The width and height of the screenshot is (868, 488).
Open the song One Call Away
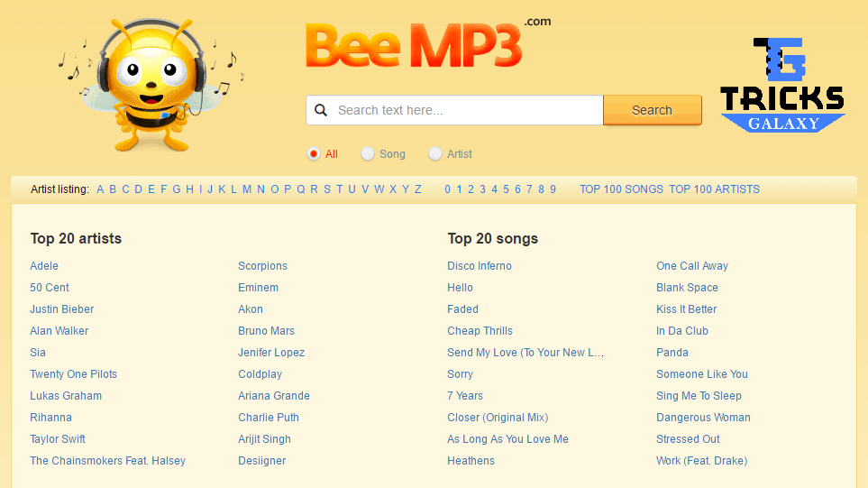point(692,266)
